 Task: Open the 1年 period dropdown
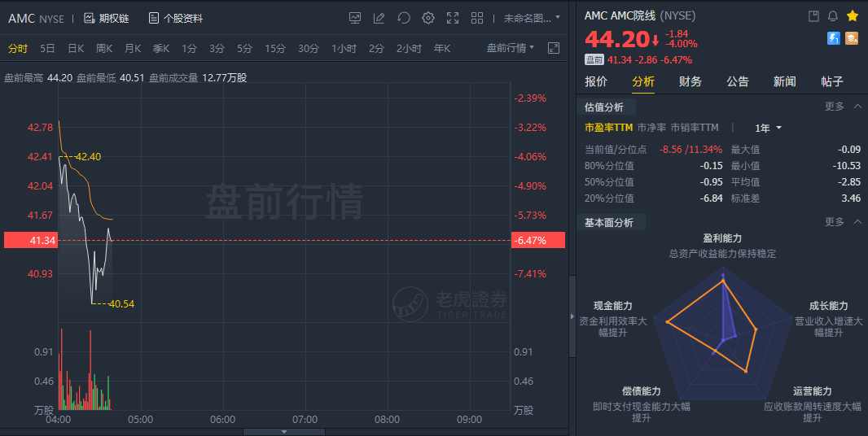[x=768, y=128]
